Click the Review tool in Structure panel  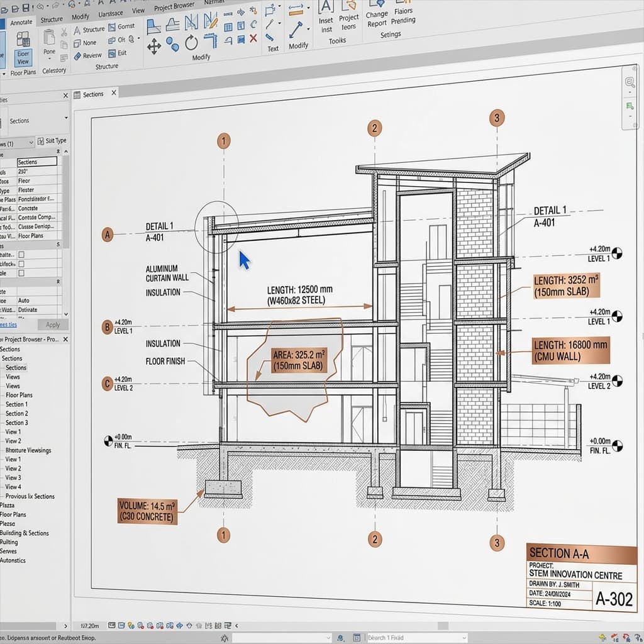point(87,56)
